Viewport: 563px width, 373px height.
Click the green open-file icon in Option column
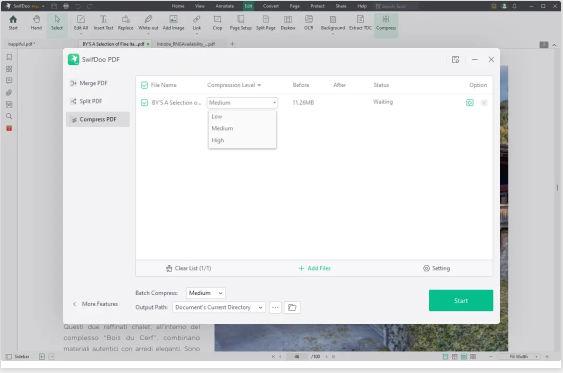pos(470,103)
